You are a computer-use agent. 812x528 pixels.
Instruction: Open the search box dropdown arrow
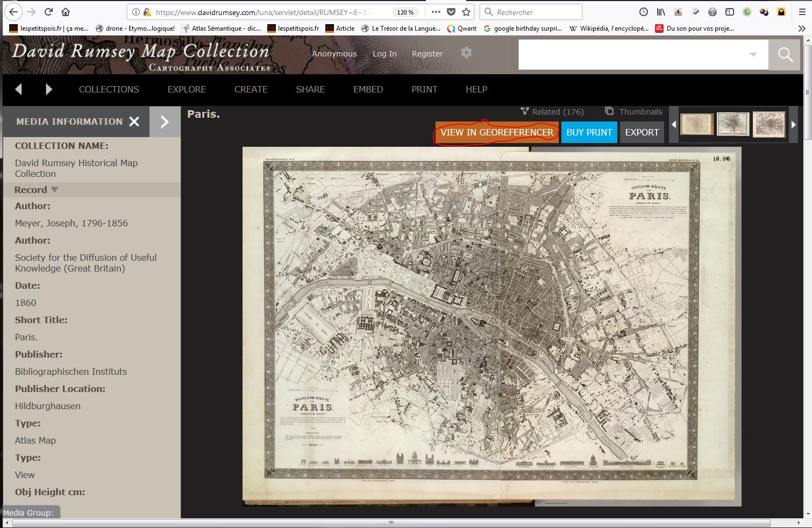pyautogui.click(x=753, y=54)
